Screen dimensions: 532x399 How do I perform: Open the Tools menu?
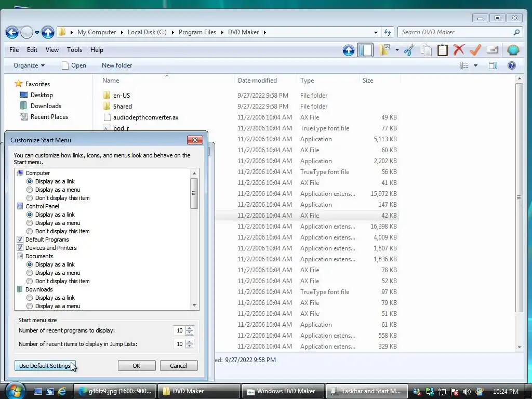coord(74,50)
